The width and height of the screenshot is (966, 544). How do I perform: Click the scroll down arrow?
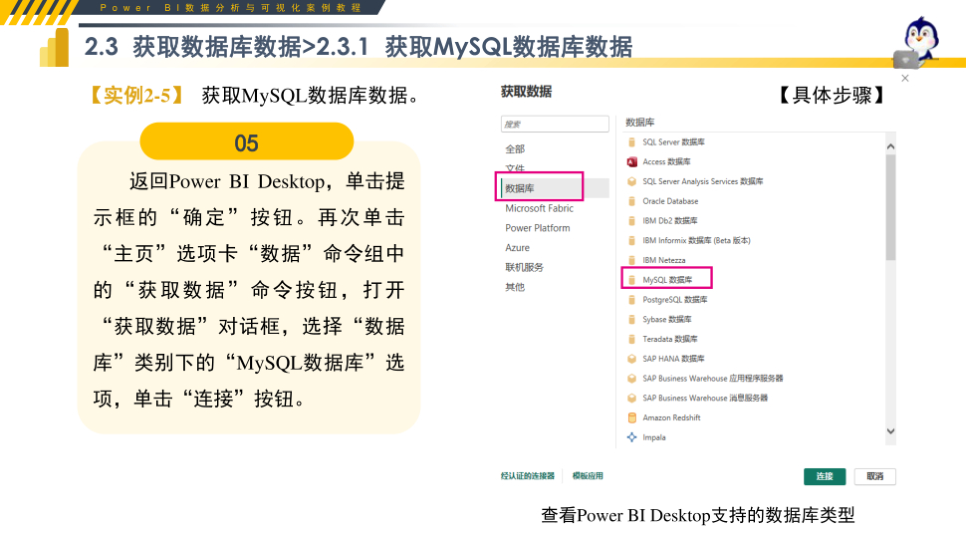890,431
